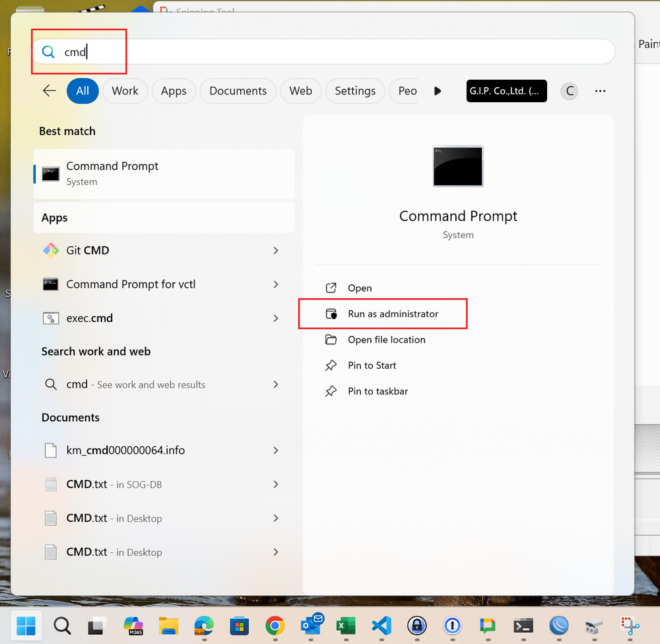Show more filters with the play arrow

click(438, 91)
